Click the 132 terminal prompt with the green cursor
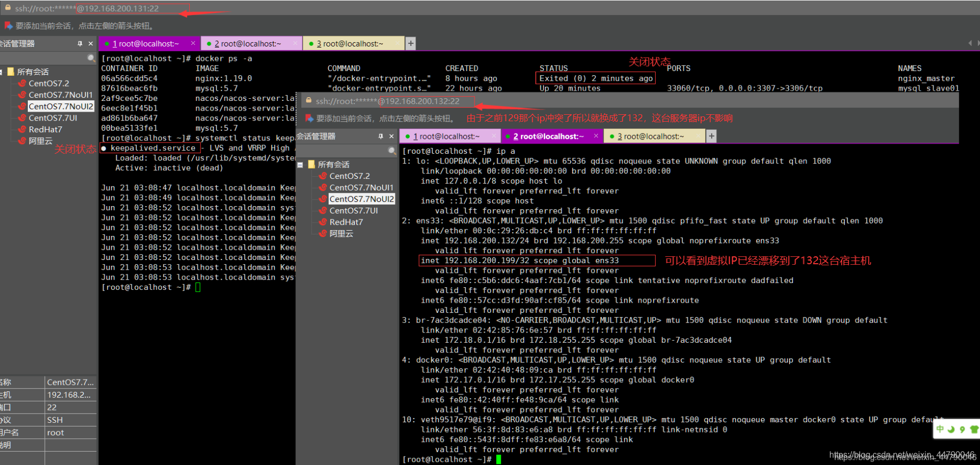Image resolution: width=980 pixels, height=465 pixels. click(x=452, y=459)
